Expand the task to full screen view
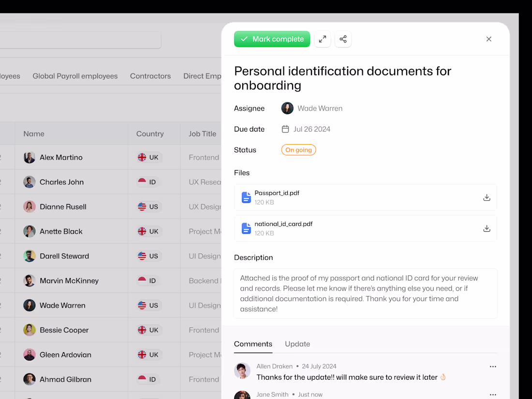Screen dimensions: 532x399 [x=323, y=39]
